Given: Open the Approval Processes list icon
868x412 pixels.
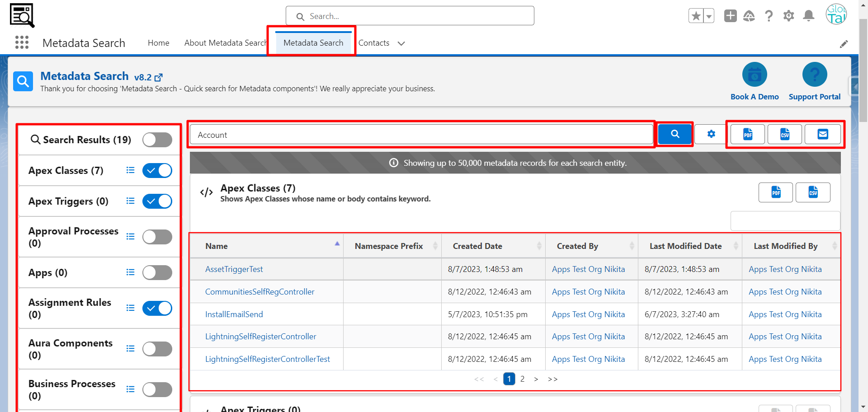Looking at the screenshot, I should coord(130,237).
